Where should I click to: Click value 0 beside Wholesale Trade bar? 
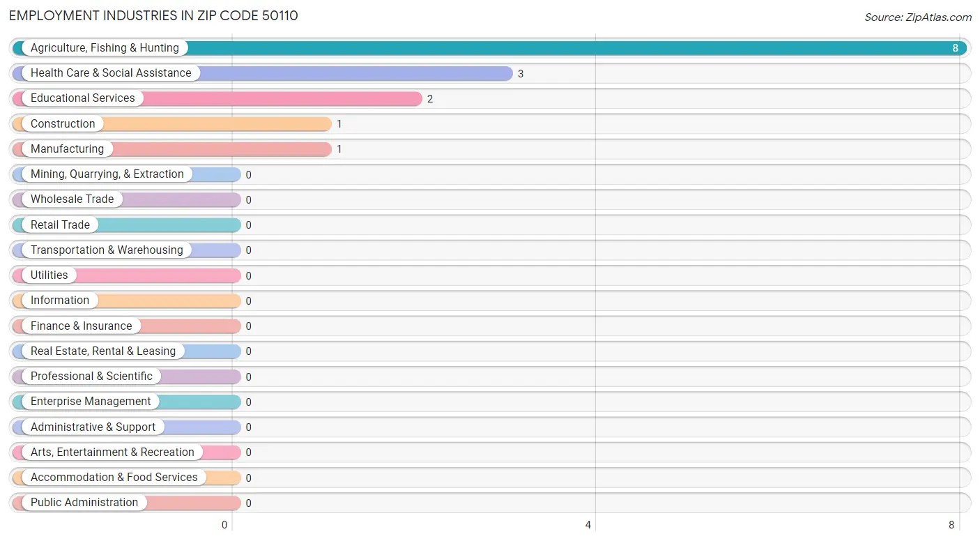(x=249, y=200)
